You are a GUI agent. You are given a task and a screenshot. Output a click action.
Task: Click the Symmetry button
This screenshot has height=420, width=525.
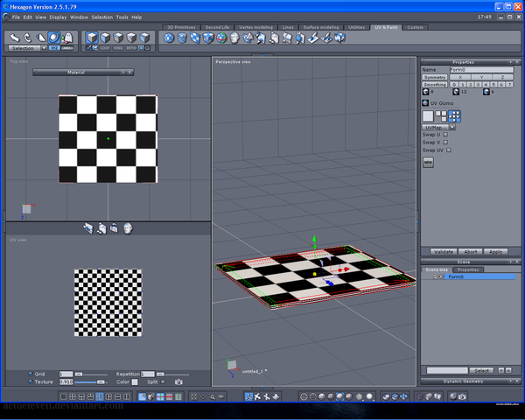[x=435, y=77]
